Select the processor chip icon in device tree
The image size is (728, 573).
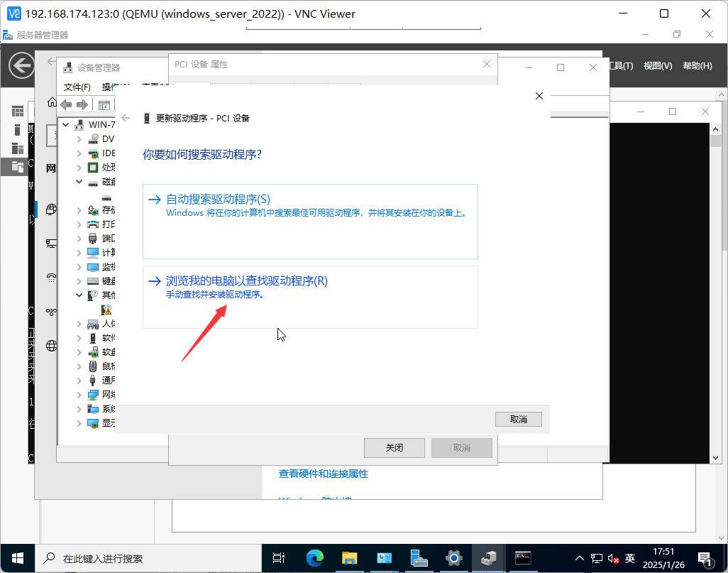(x=94, y=168)
